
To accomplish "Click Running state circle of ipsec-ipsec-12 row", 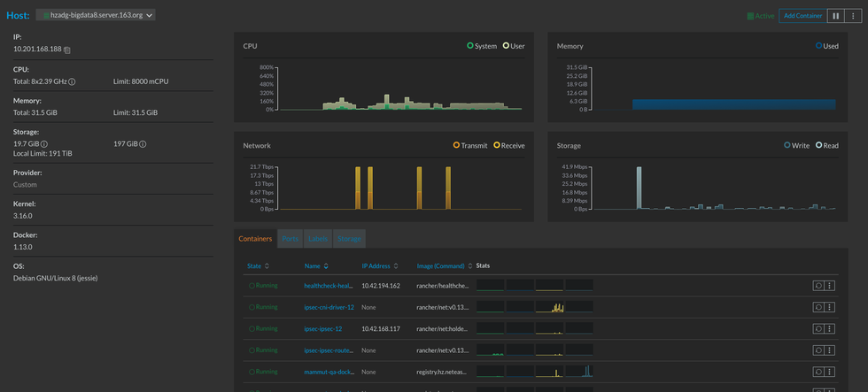I will pos(252,328).
